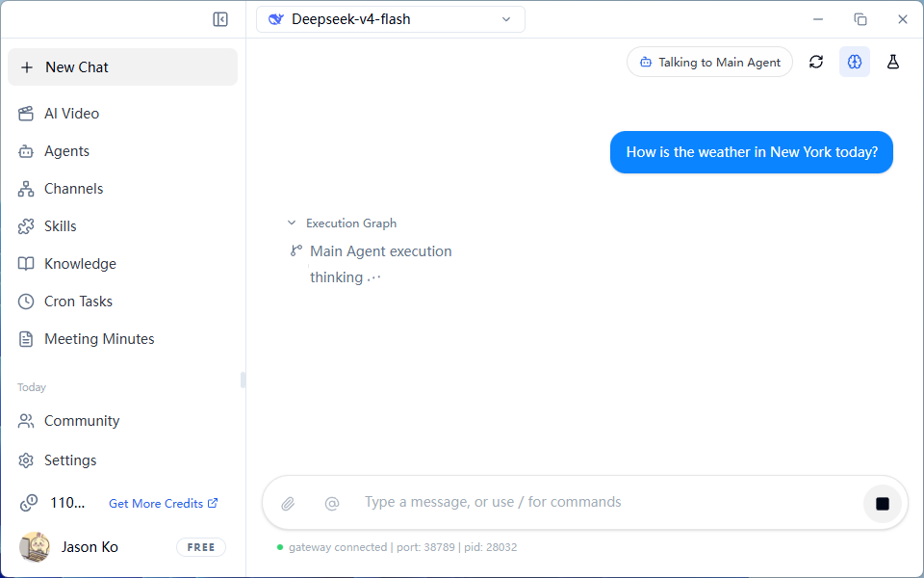Stop generation with the square button
The height and width of the screenshot is (578, 924).
pos(883,503)
